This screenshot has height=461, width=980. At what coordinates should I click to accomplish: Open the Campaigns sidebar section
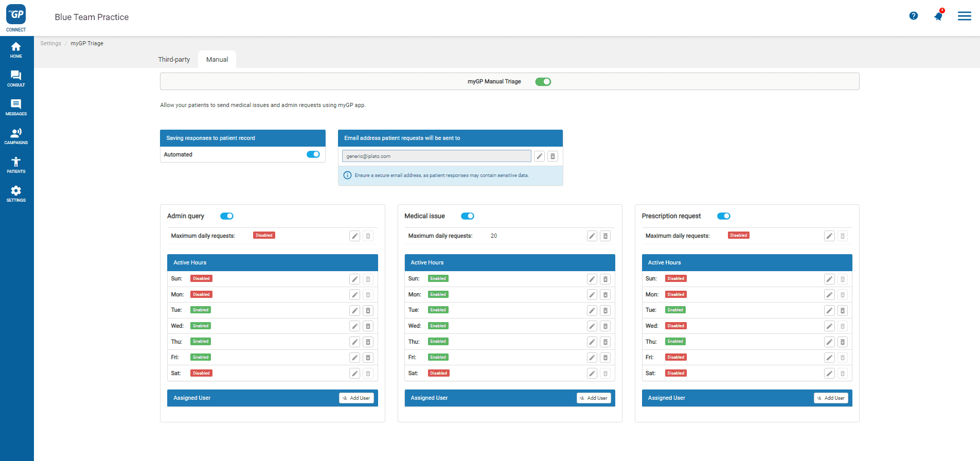(16, 136)
